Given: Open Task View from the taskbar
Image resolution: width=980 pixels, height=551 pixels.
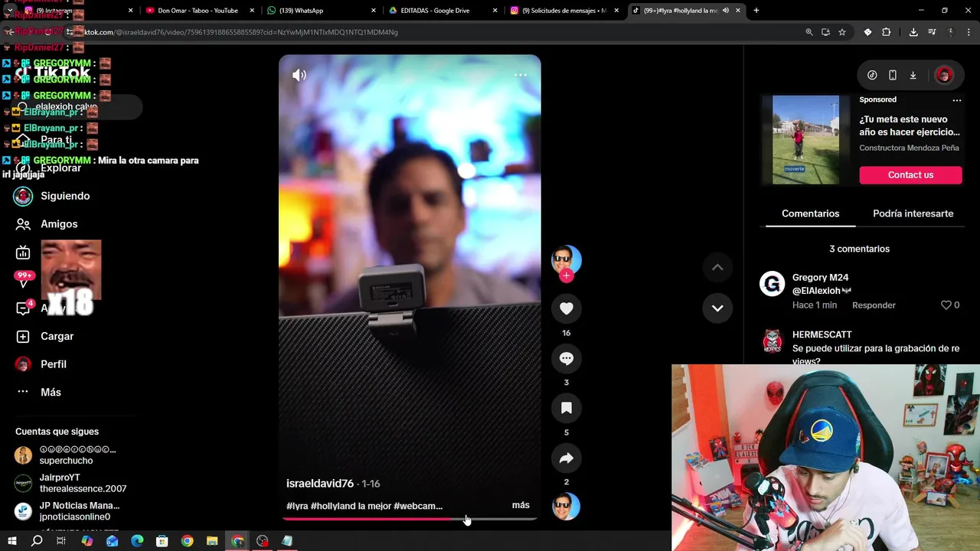Looking at the screenshot, I should pyautogui.click(x=61, y=541).
